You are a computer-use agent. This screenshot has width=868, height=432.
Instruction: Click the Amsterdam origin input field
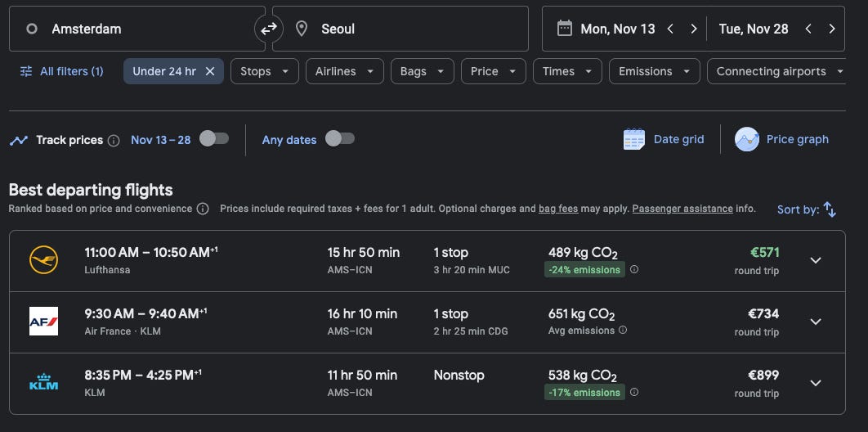point(137,29)
